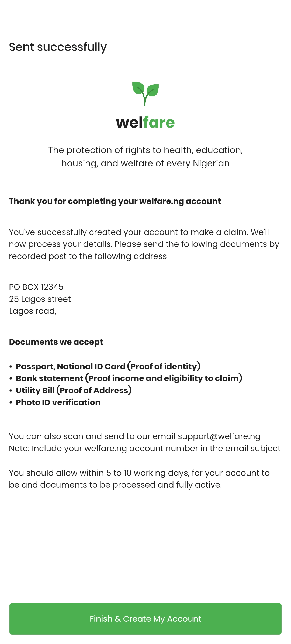
Task: Click the Thank you for completing heading
Action: [x=115, y=201]
